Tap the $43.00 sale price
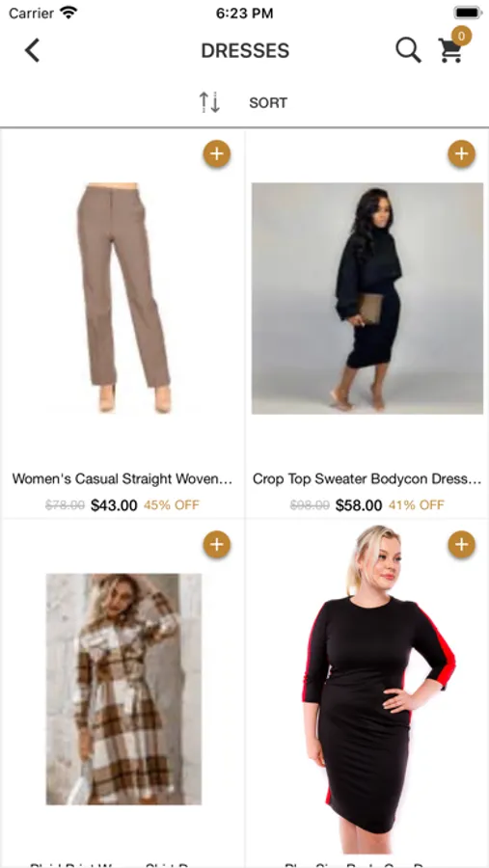 pos(114,505)
